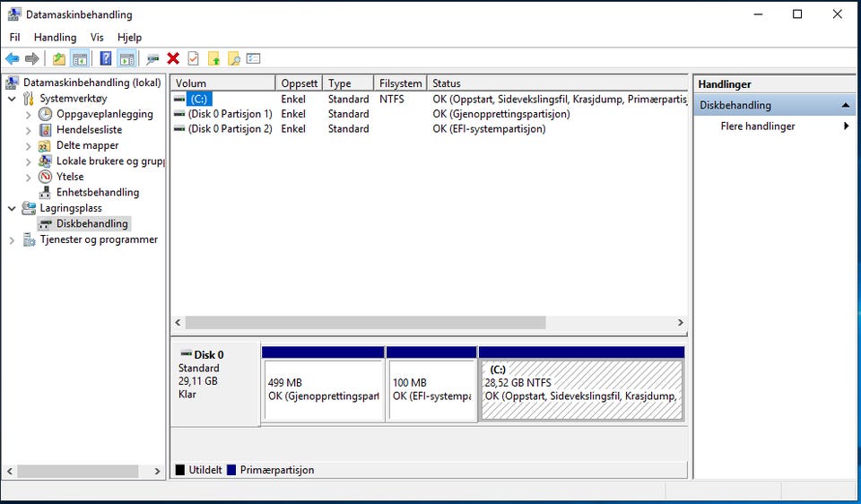This screenshot has height=504, width=861.
Task: Expand the Tjenester og programmer node
Action: tap(12, 240)
